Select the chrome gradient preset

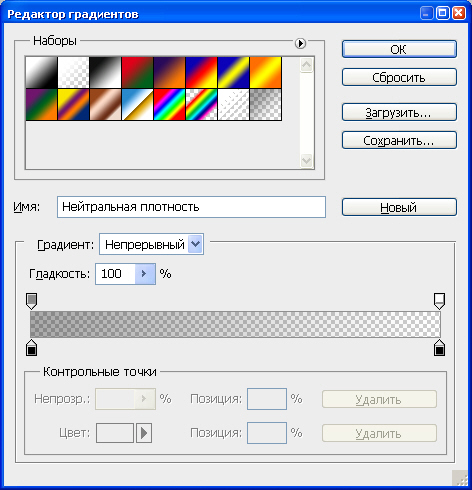pyautogui.click(x=138, y=104)
